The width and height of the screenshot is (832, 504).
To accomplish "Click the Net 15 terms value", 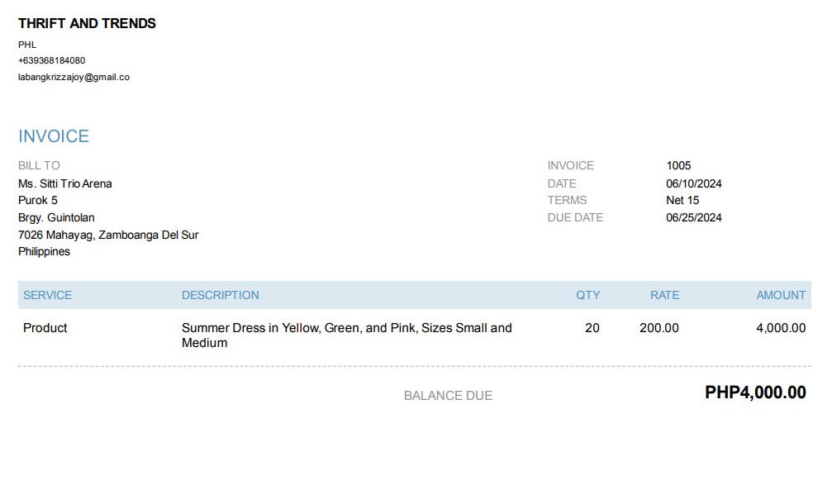I will [x=682, y=200].
